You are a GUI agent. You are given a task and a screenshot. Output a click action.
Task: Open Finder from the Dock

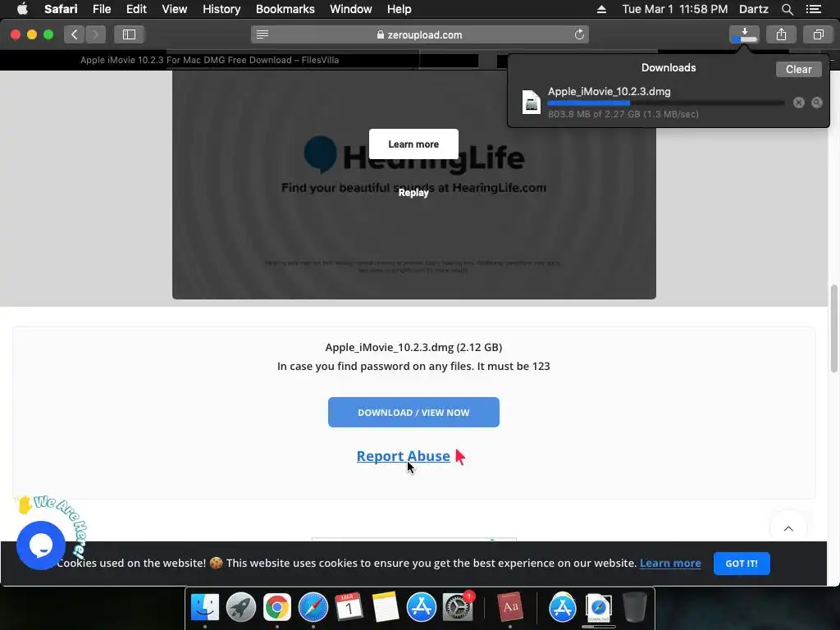tap(204, 608)
